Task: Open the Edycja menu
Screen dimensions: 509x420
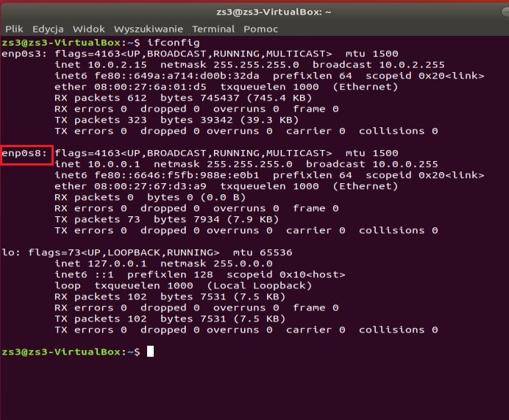Action: click(x=48, y=29)
